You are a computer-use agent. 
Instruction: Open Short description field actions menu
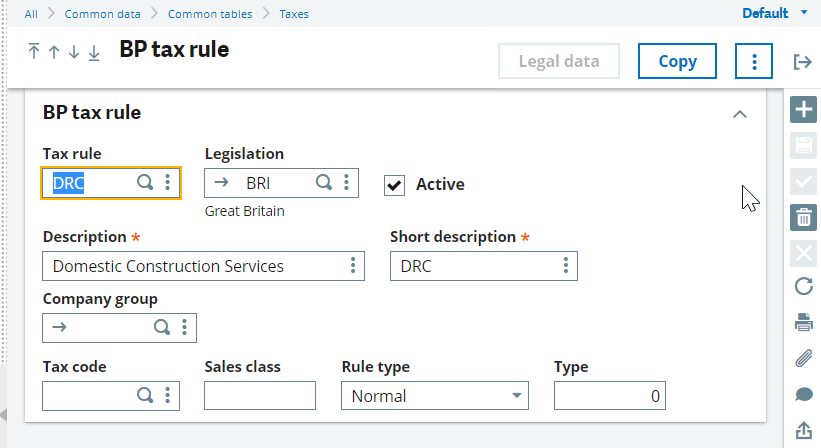566,265
